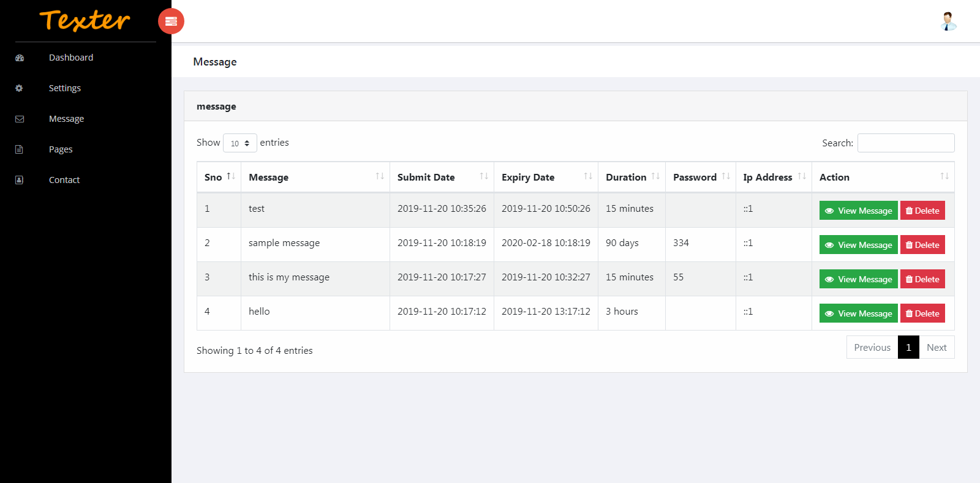
Task: Select page 1 in pagination
Action: click(908, 347)
